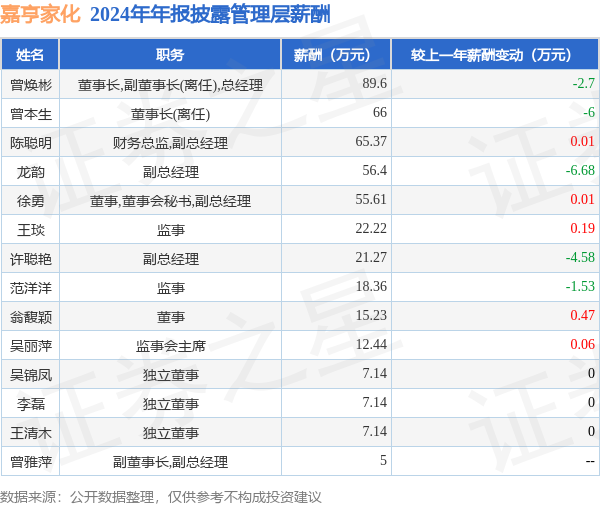Click the salary value 65.37
The width and height of the screenshot is (600, 506).
(x=371, y=141)
